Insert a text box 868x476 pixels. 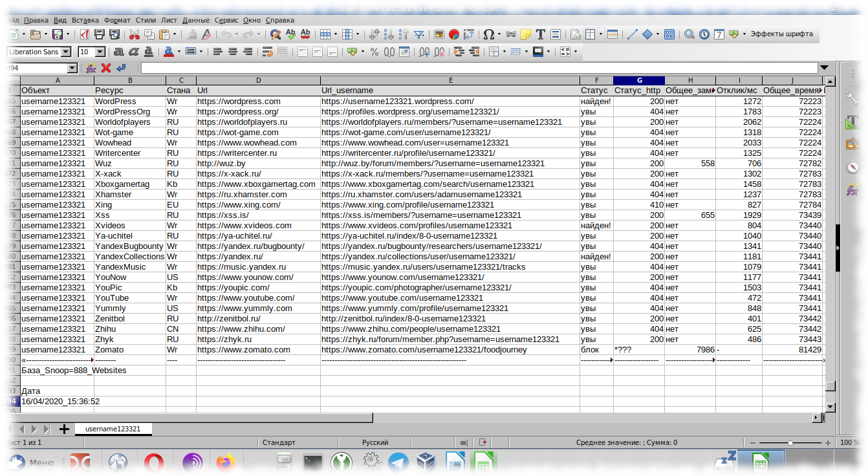point(541,34)
